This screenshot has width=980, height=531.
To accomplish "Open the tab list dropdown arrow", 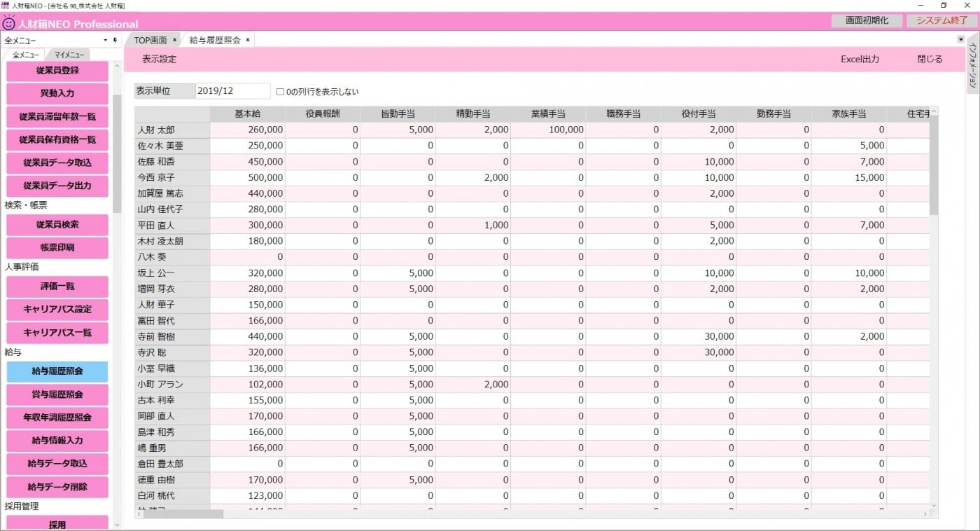I will tap(960, 39).
